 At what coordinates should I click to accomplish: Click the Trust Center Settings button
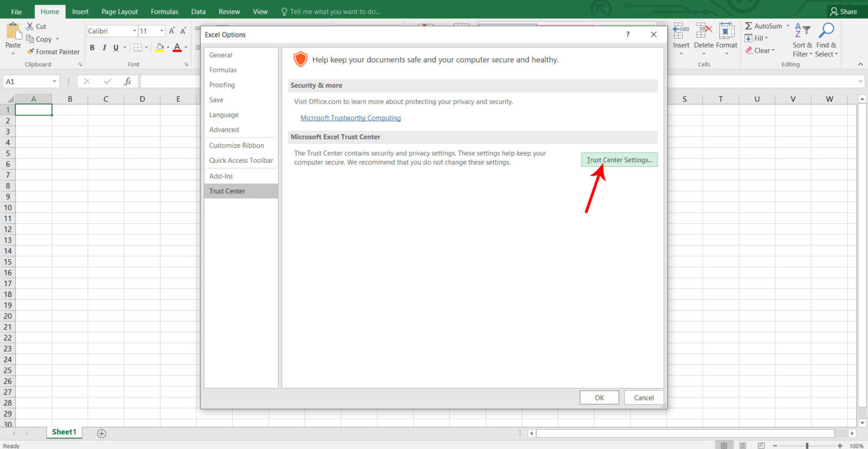point(619,160)
